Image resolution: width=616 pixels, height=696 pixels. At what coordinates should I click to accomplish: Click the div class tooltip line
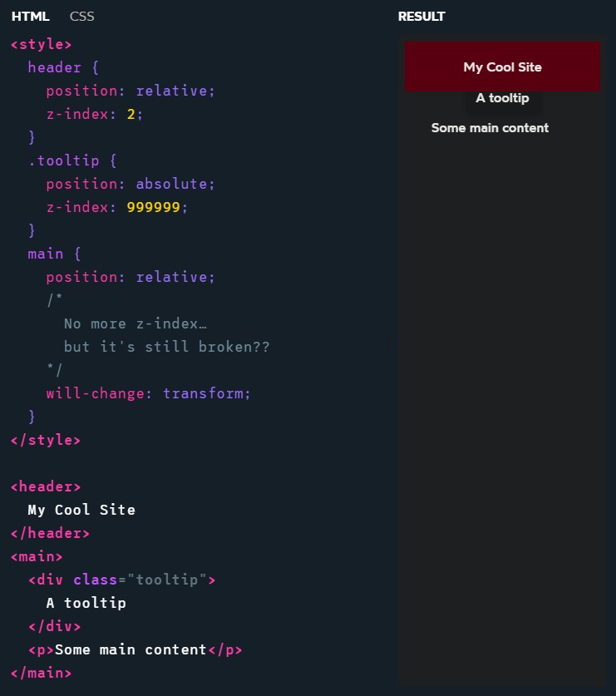121,580
